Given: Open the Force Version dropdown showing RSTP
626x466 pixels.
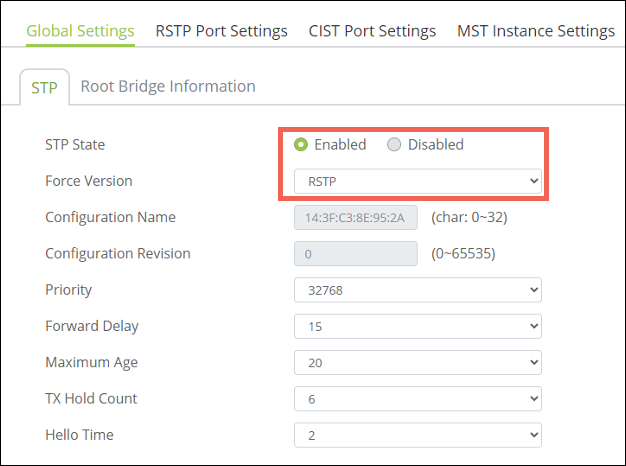Looking at the screenshot, I should click(x=417, y=181).
